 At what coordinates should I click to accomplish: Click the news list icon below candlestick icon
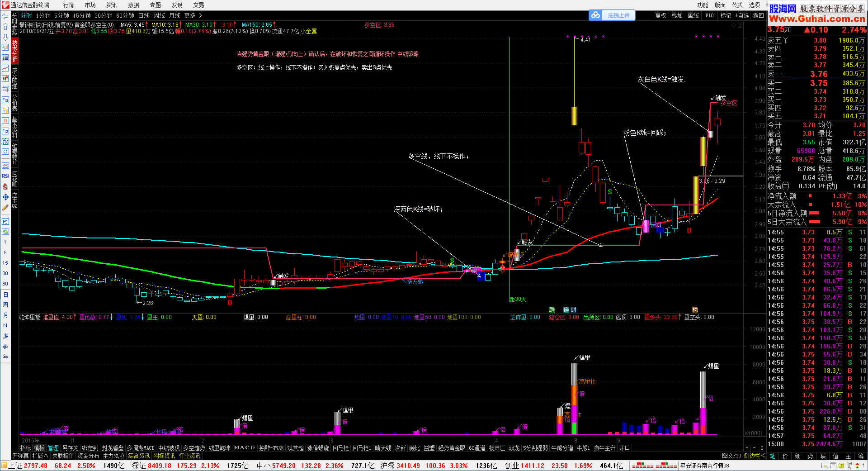click(5, 89)
